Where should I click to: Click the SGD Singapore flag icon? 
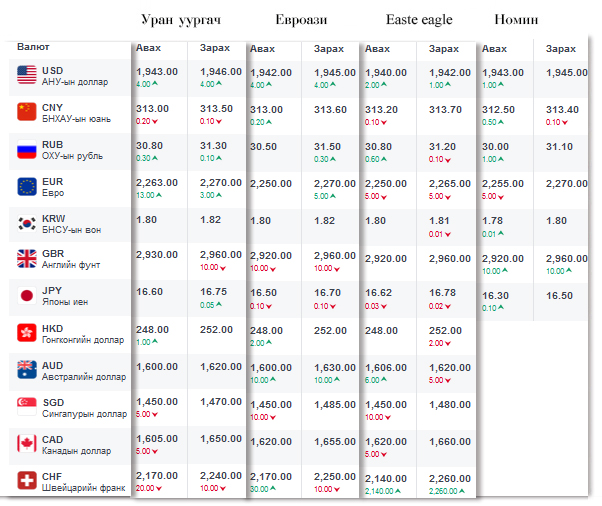(27, 406)
